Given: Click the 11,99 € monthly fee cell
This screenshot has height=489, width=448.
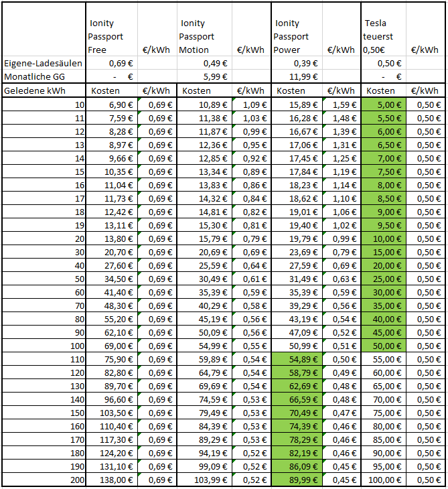Looking at the screenshot, I should coord(297,76).
